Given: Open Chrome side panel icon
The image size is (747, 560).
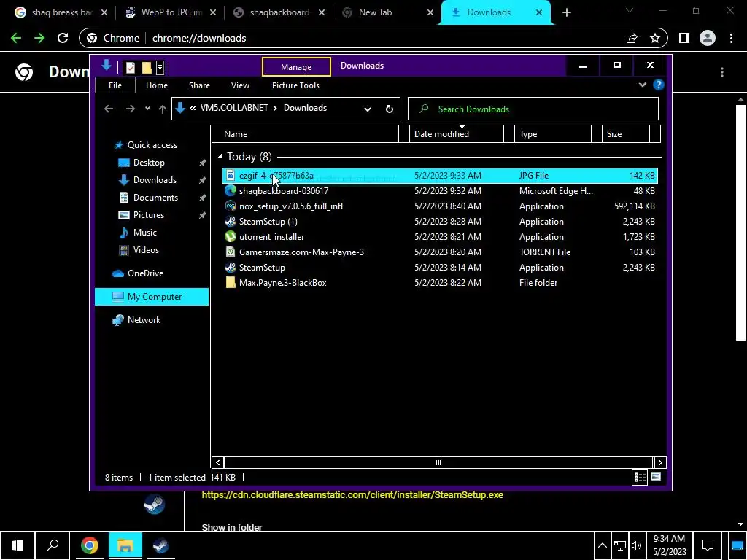Looking at the screenshot, I should 684,38.
